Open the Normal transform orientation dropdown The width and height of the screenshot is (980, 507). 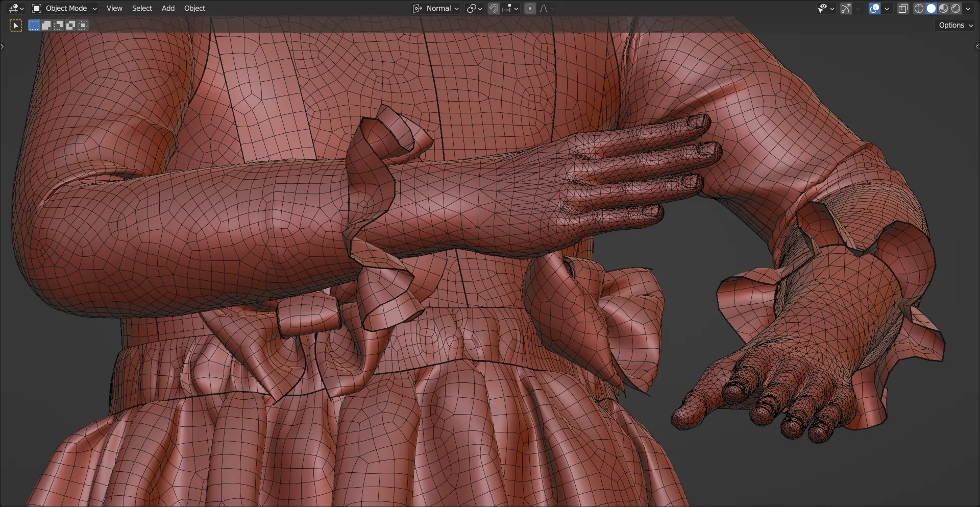coord(436,8)
